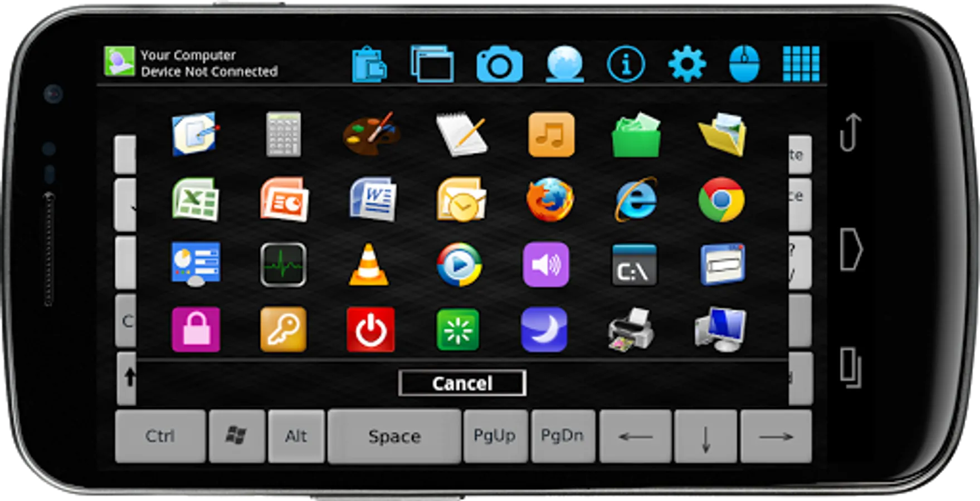Tap the Alt key
The height and width of the screenshot is (501, 980).
point(296,436)
